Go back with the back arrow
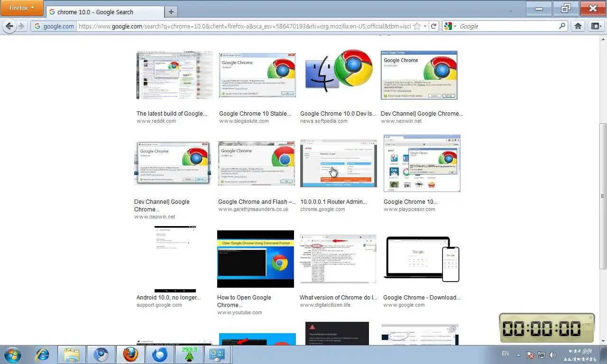The width and height of the screenshot is (607, 364). [9, 26]
